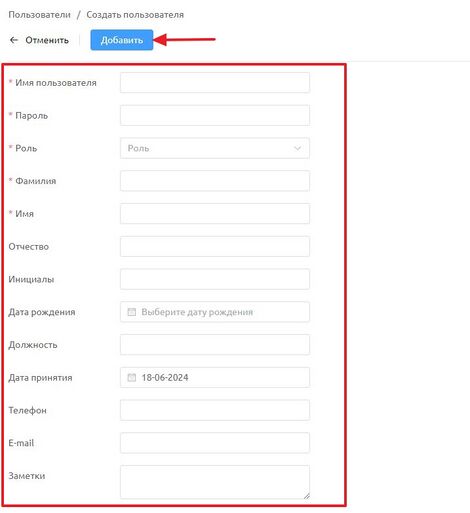The width and height of the screenshot is (470, 513).
Task: Open the Роль selection combo box
Action: (x=215, y=148)
